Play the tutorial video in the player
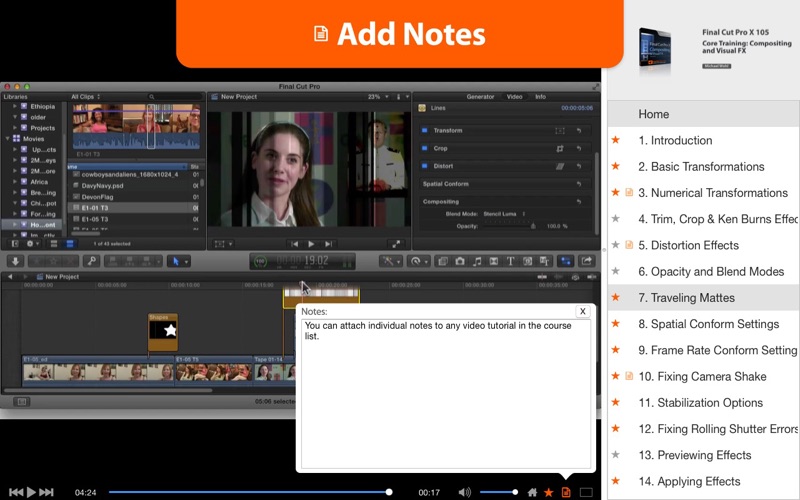The height and width of the screenshot is (500, 800). (x=31, y=492)
